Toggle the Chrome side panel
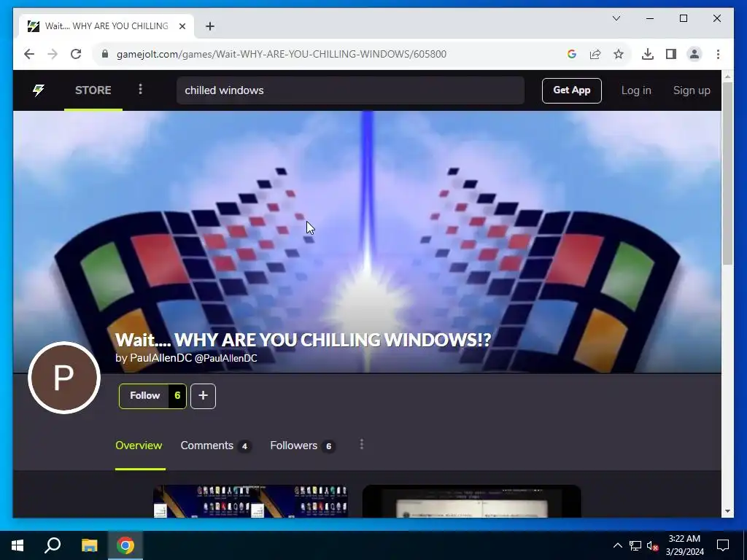Viewport: 747px width, 560px height. tap(671, 54)
